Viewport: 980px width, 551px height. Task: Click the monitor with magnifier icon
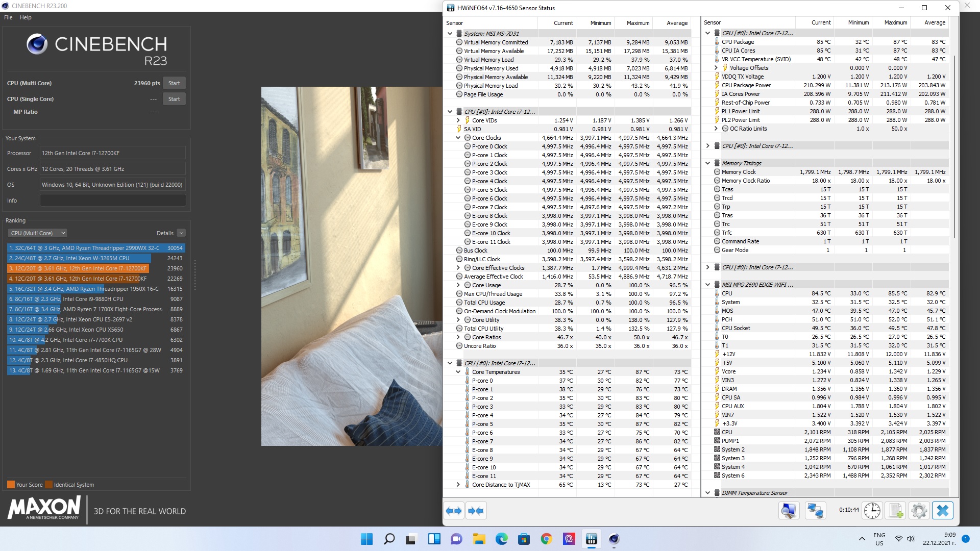[789, 511]
